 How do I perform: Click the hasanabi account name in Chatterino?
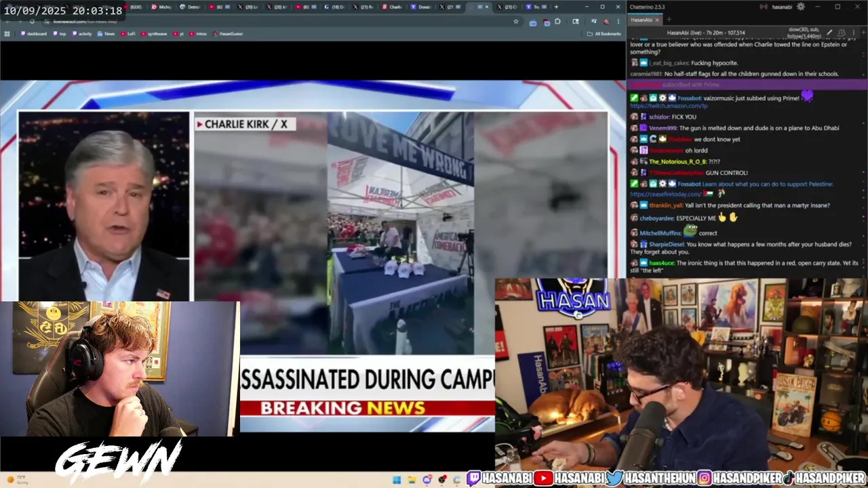coord(782,7)
